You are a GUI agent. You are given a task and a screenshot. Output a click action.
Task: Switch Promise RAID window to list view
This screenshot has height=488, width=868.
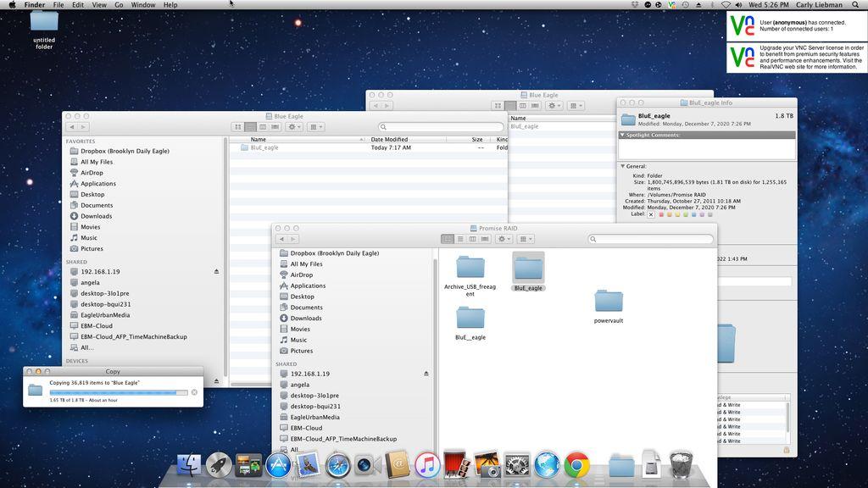pyautogui.click(x=460, y=239)
